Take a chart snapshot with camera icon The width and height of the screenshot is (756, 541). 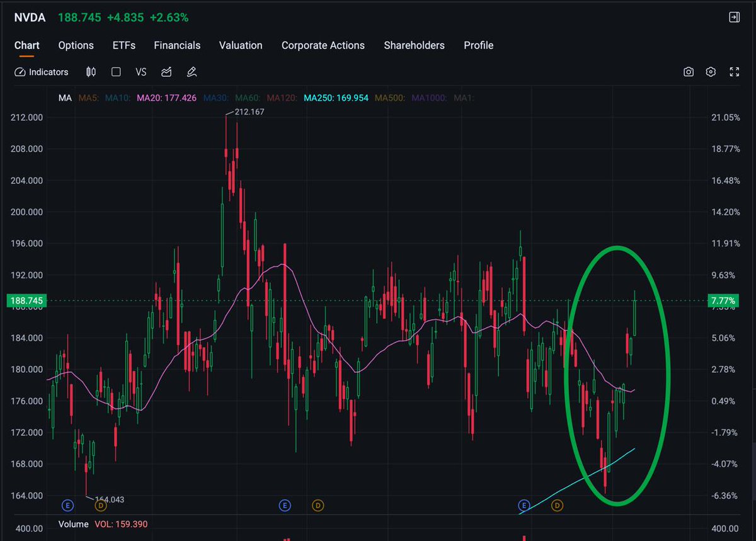pos(689,72)
